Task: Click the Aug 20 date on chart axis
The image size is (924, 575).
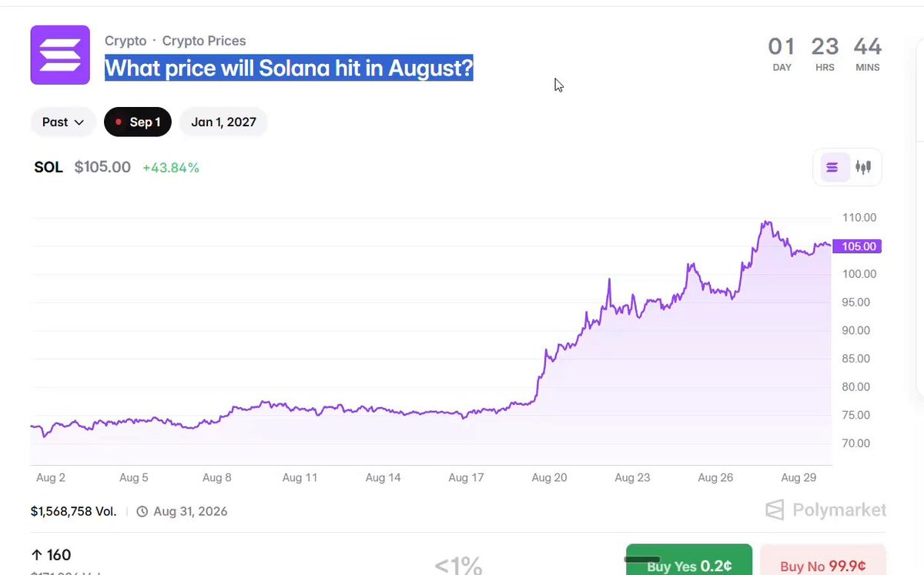Action: 549,477
